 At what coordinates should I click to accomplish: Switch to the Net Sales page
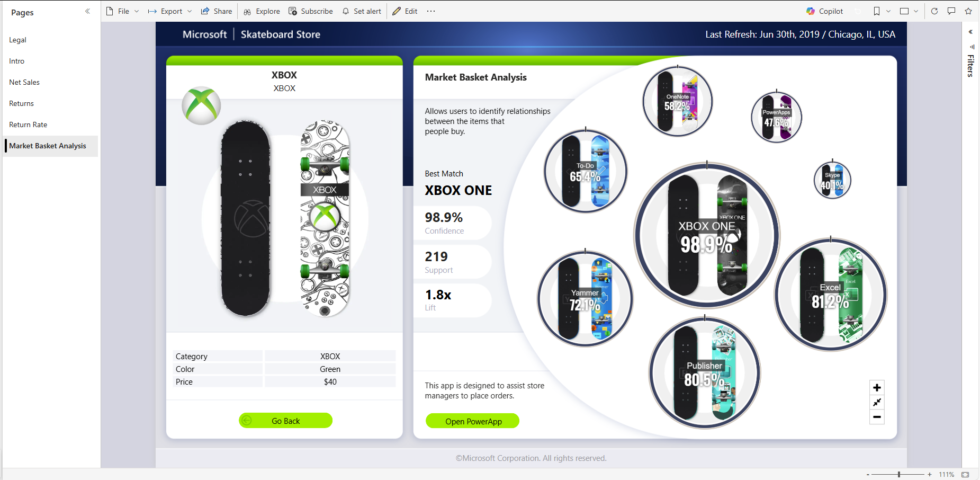24,82
